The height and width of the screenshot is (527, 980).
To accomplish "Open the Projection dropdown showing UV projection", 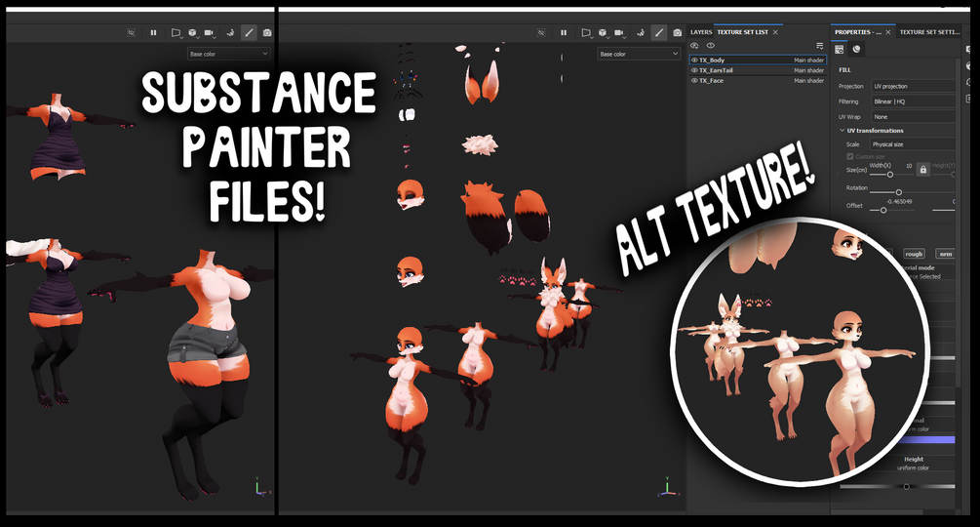I will [x=913, y=86].
